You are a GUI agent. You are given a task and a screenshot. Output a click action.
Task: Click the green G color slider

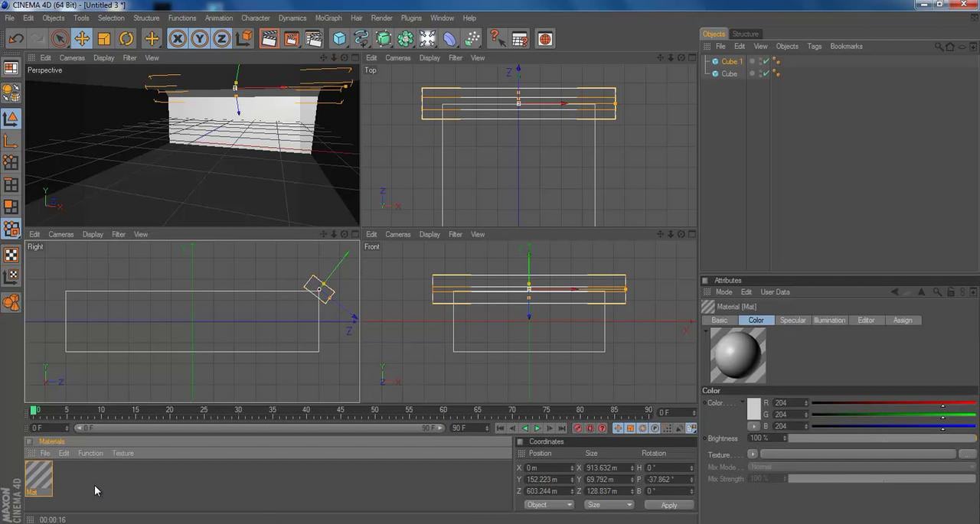893,415
